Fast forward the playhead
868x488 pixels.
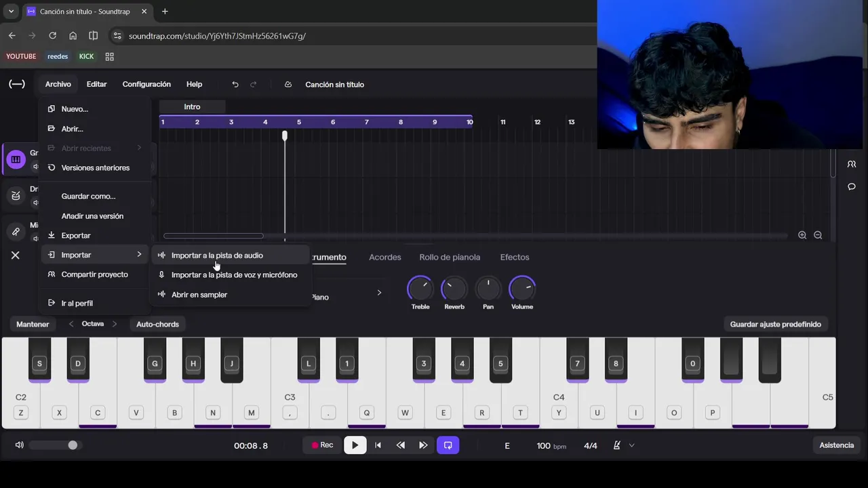(423, 445)
